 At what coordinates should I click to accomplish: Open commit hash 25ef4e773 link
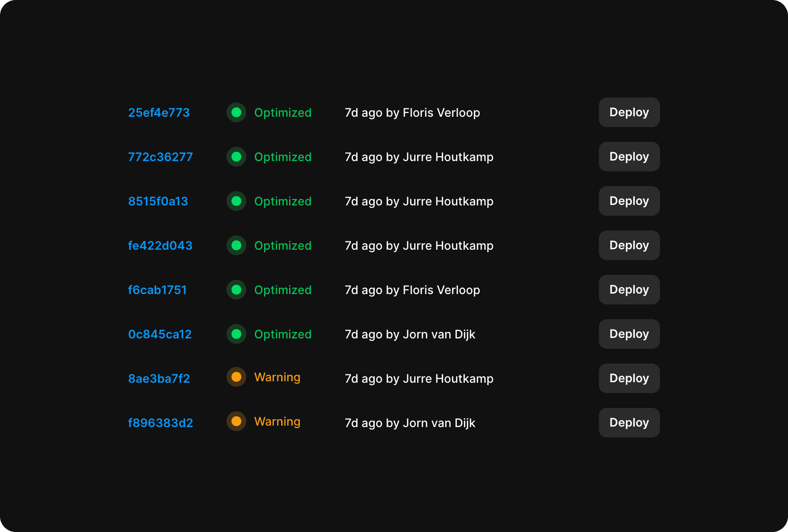click(159, 113)
